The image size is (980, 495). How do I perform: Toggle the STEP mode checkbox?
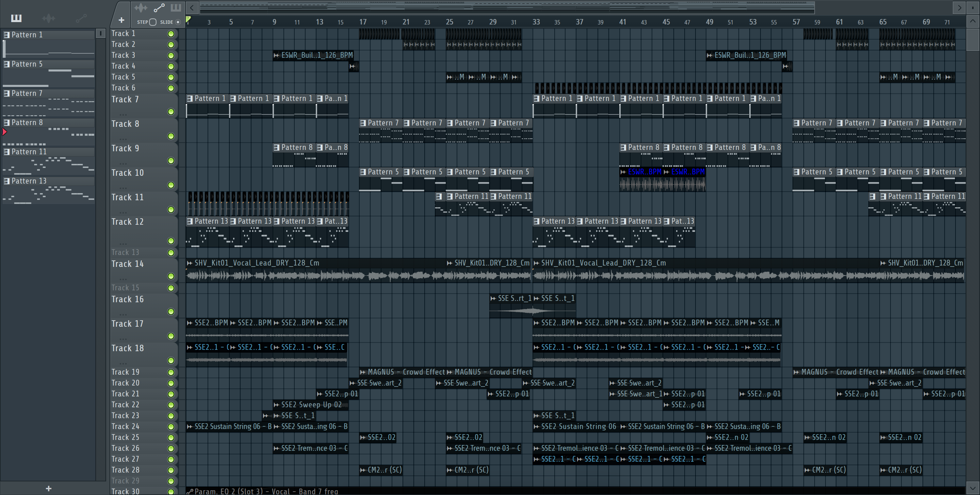(153, 22)
